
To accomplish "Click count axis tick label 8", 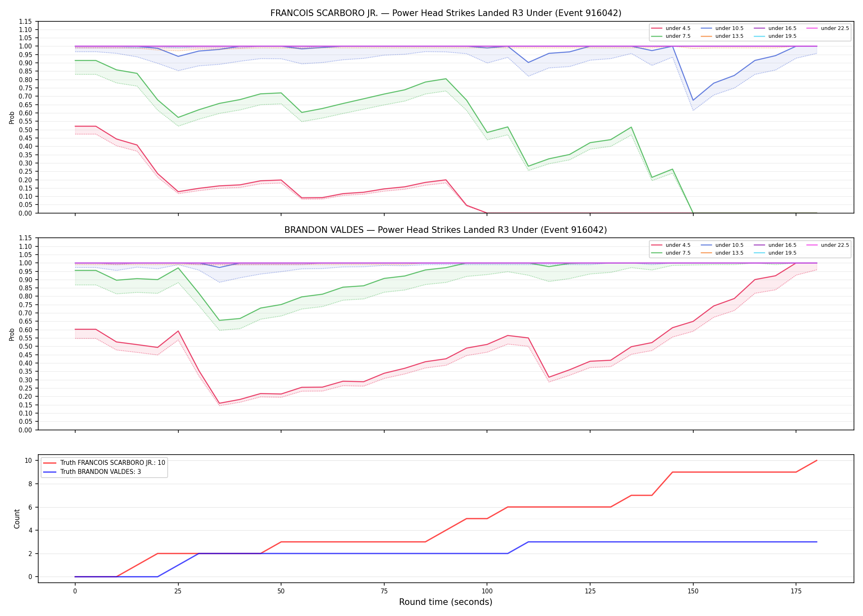I will 30,484.
